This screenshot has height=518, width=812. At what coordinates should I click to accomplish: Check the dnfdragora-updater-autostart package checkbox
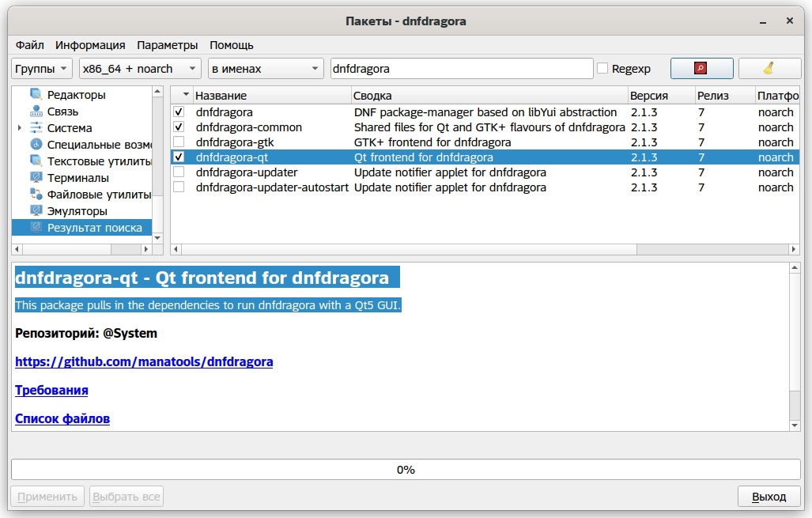(x=179, y=187)
